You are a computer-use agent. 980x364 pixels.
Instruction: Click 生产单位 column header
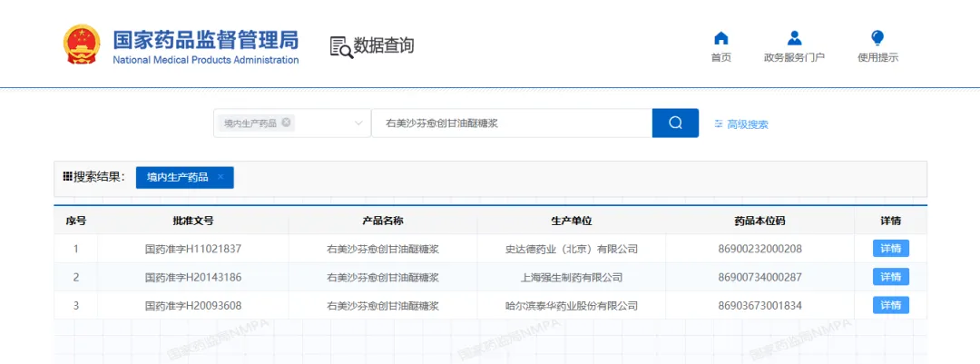[572, 221]
